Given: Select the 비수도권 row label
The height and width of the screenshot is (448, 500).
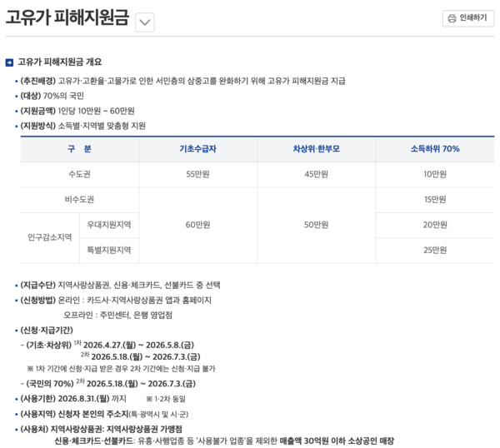Looking at the screenshot, I should coord(79,200).
